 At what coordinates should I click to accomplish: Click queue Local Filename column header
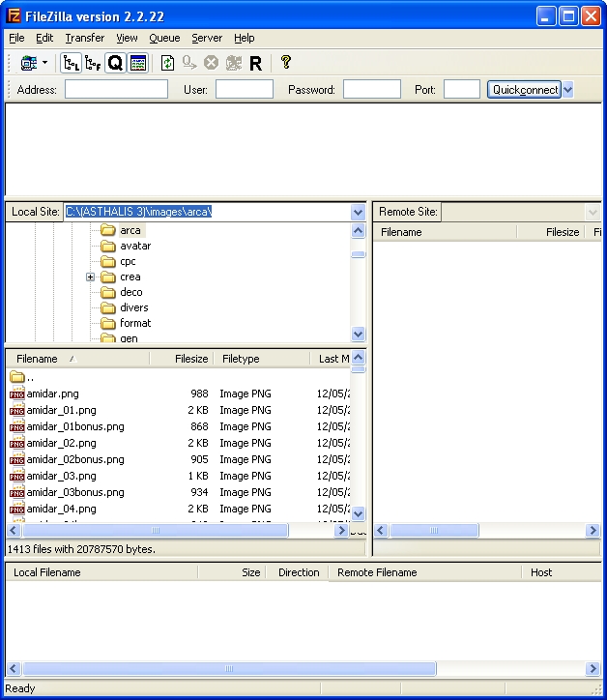(x=101, y=572)
